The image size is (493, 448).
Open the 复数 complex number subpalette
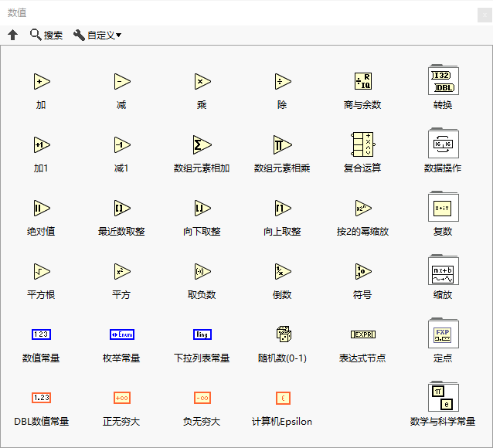(x=444, y=206)
